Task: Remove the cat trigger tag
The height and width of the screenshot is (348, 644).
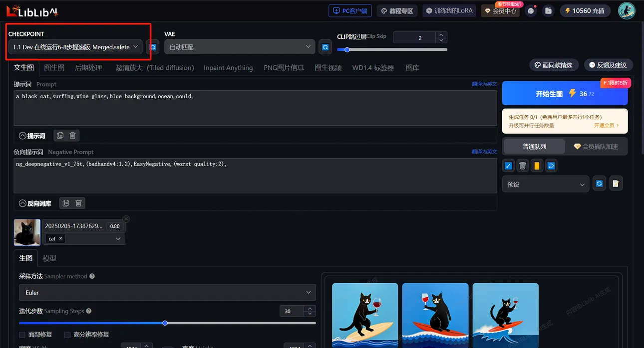Action: pyautogui.click(x=61, y=239)
